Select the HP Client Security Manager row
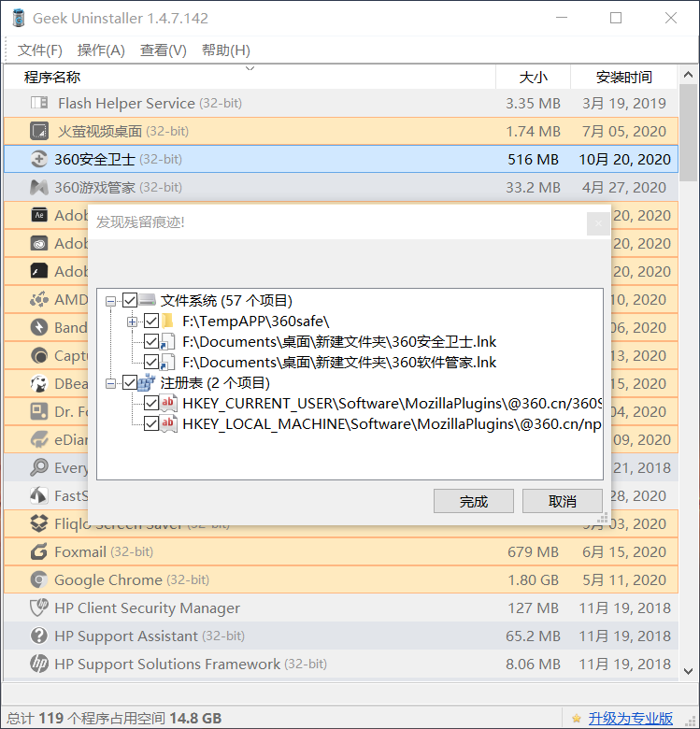Image resolution: width=700 pixels, height=729 pixels. click(341, 607)
